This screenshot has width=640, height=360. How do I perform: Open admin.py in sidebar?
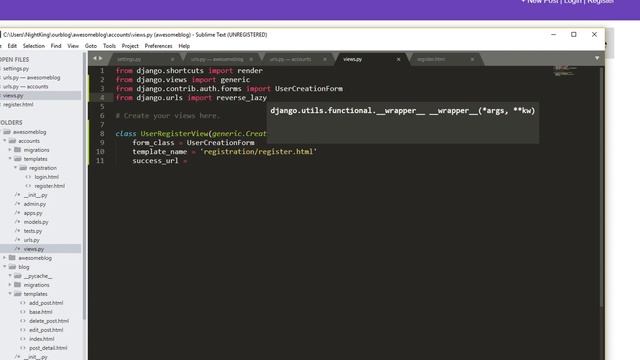tap(35, 204)
